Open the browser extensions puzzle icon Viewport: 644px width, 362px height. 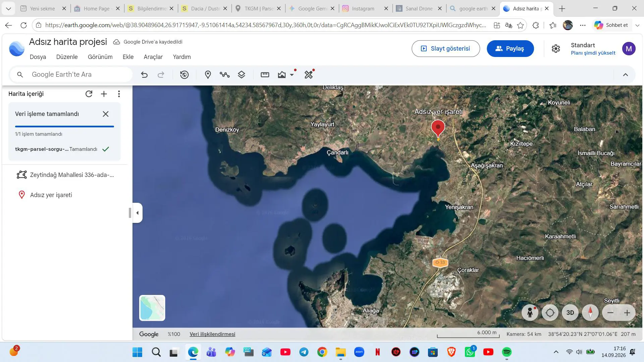pos(536,25)
